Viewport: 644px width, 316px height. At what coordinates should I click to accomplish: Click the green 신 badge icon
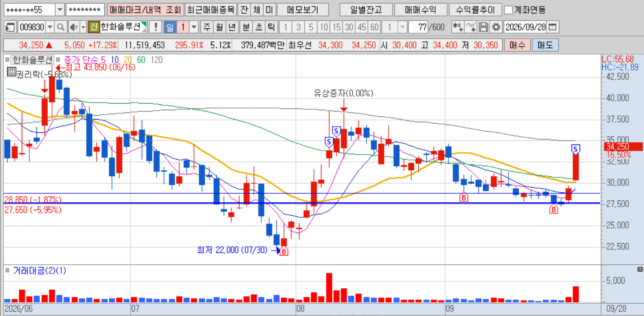pos(93,27)
